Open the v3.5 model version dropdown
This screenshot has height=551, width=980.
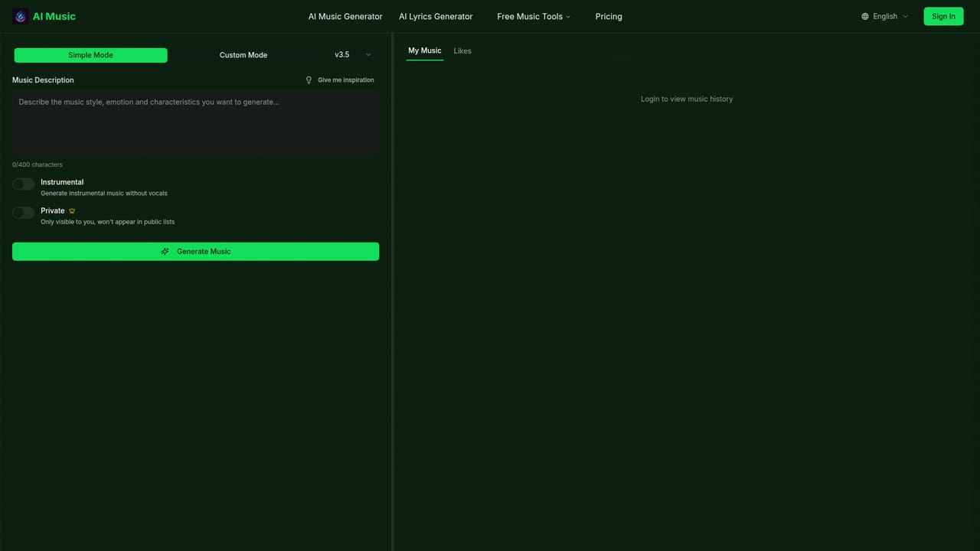pos(353,55)
